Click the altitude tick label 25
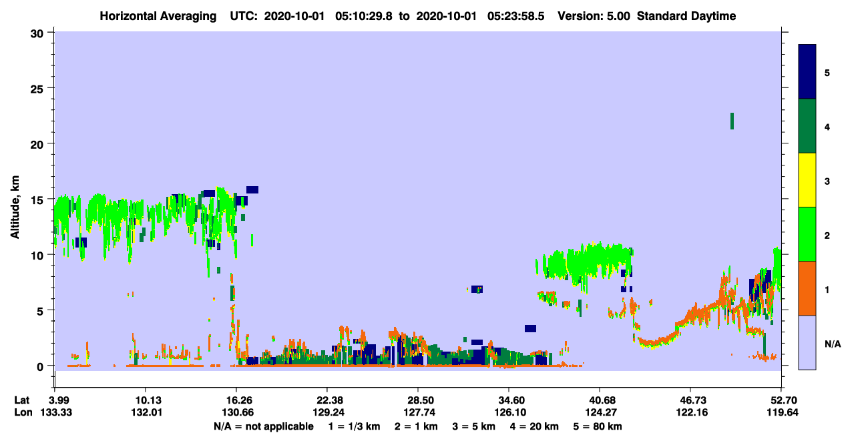The width and height of the screenshot is (868, 445). pos(38,88)
